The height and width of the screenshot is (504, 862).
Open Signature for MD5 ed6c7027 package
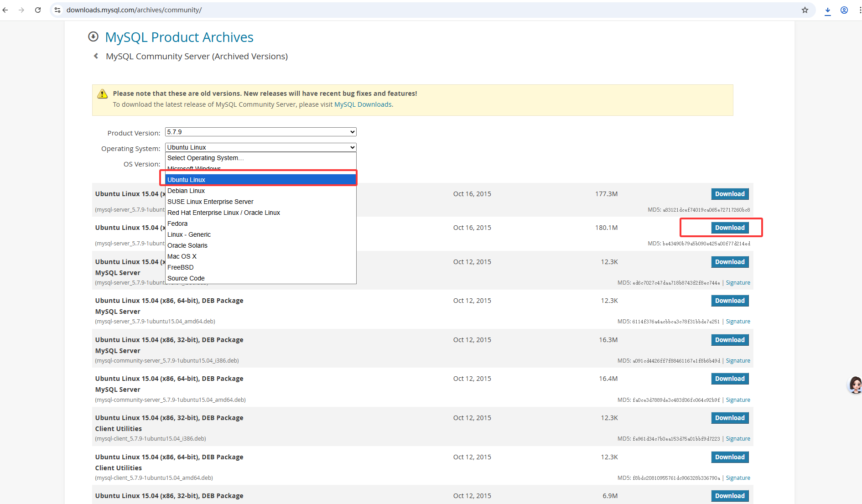point(738,283)
